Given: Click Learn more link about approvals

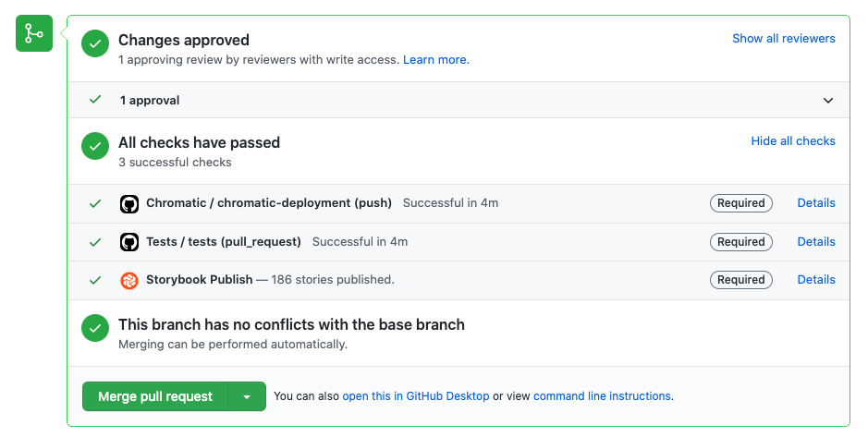Looking at the screenshot, I should [x=435, y=60].
